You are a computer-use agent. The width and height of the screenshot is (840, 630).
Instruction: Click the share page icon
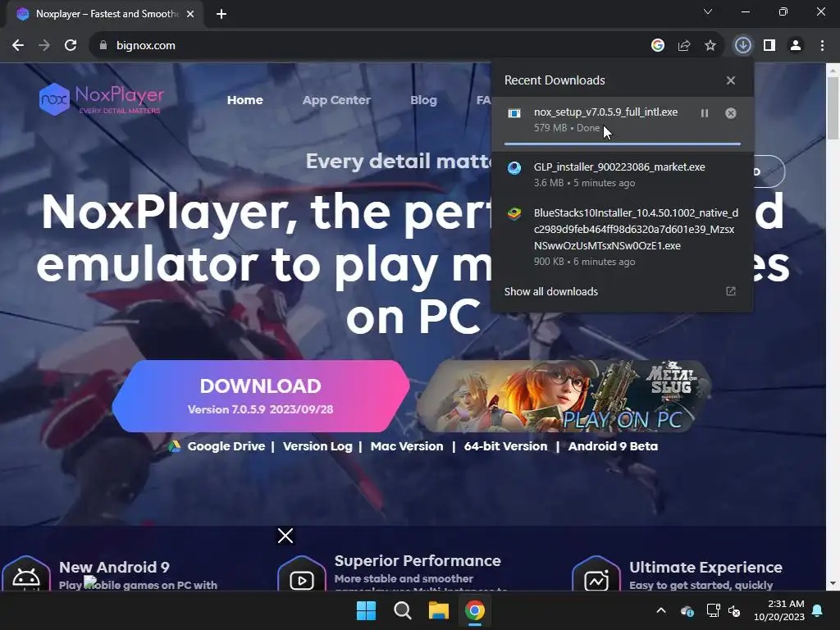684,46
